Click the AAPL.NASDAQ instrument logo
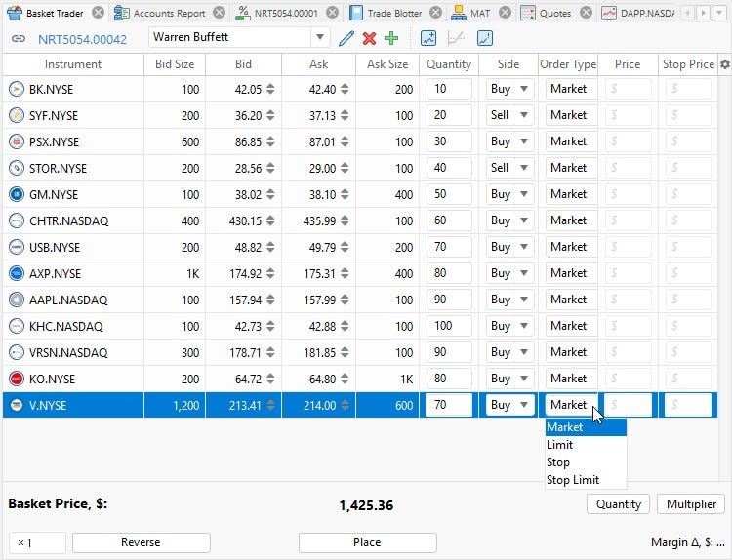Screen dimensions: 732x560 (17, 300)
